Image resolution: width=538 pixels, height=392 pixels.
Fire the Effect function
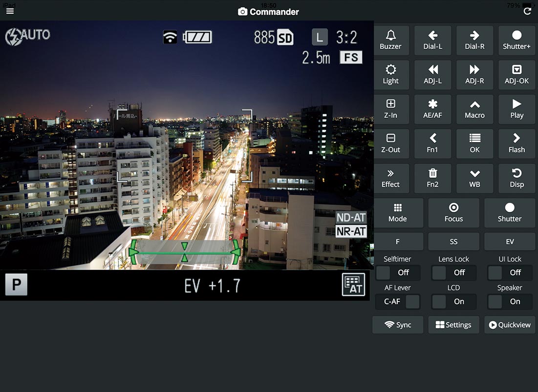pyautogui.click(x=391, y=178)
